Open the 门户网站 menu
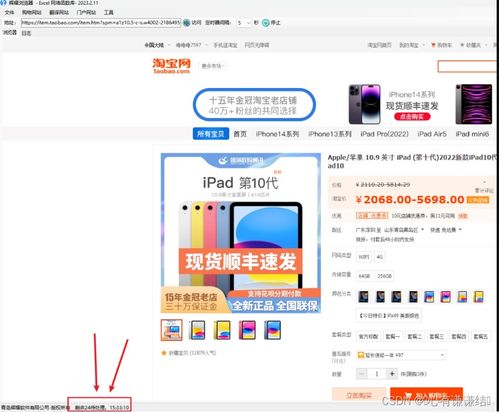The width and height of the screenshot is (499, 412). pyautogui.click(x=86, y=12)
